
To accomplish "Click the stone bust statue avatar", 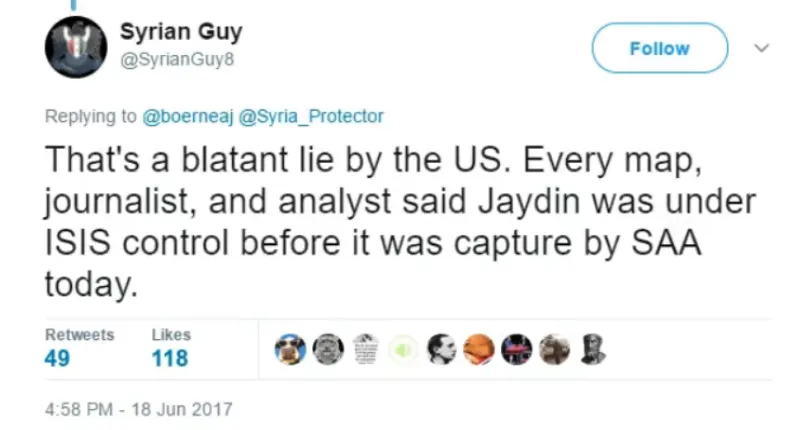I will coord(592,349).
